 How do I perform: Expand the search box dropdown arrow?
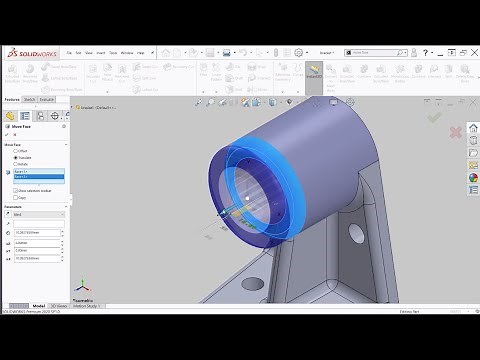(406, 53)
